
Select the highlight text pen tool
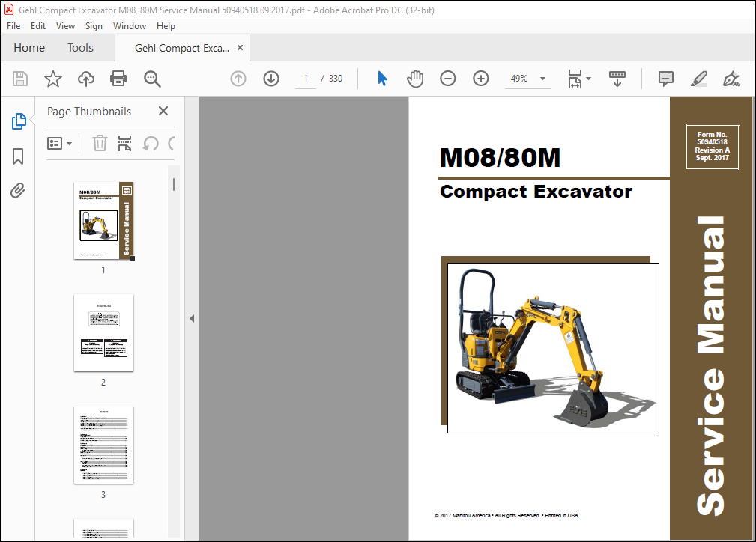698,78
